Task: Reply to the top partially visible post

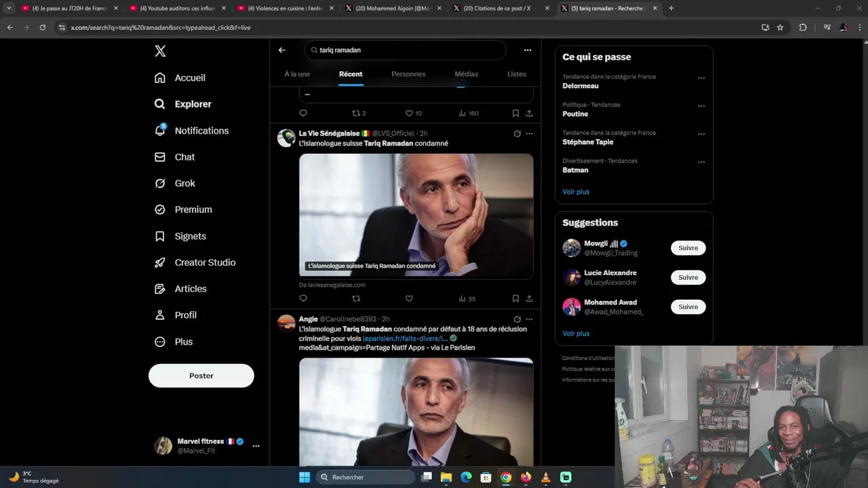Action: pyautogui.click(x=303, y=113)
